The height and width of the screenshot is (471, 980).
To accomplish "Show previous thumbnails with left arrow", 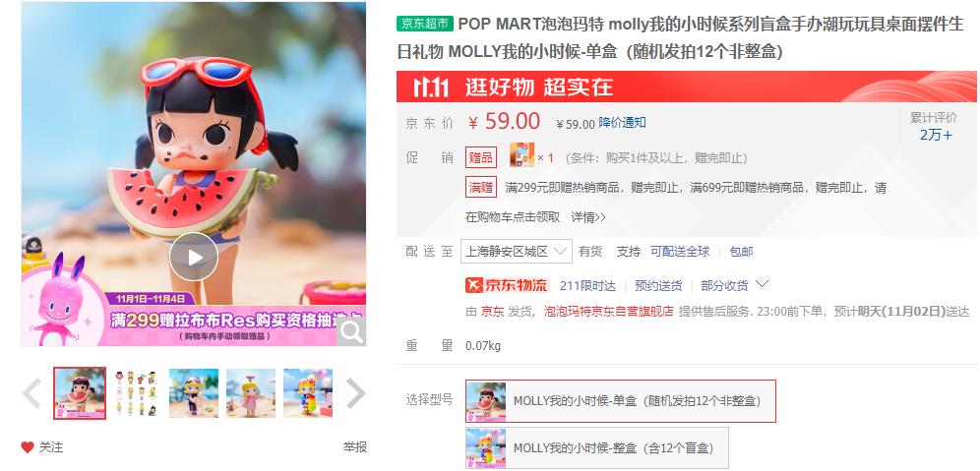I will (x=31, y=393).
